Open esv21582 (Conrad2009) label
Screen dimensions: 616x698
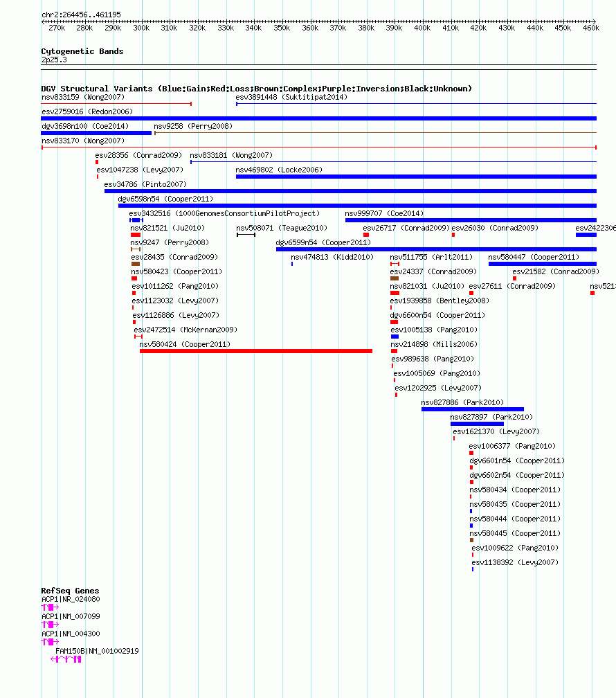tap(556, 271)
